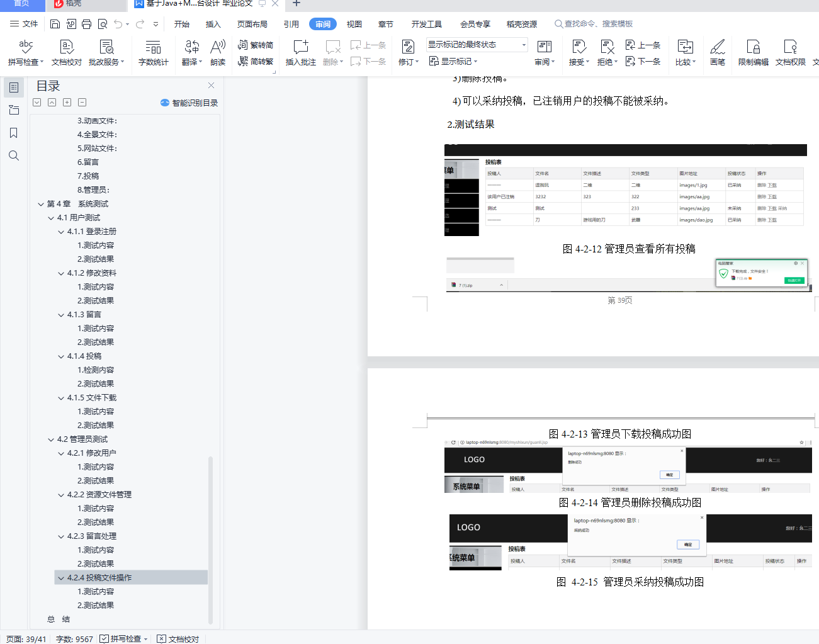Viewport: 819px width, 644px height.
Task: Show the outline pane via sidebar icon
Action: pos(14,88)
